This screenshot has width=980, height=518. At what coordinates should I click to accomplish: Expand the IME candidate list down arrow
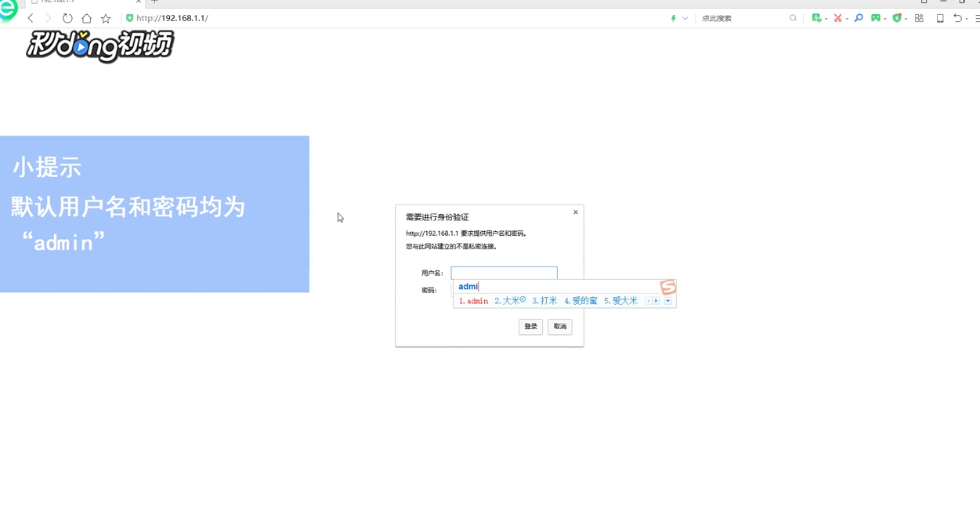pyautogui.click(x=668, y=301)
